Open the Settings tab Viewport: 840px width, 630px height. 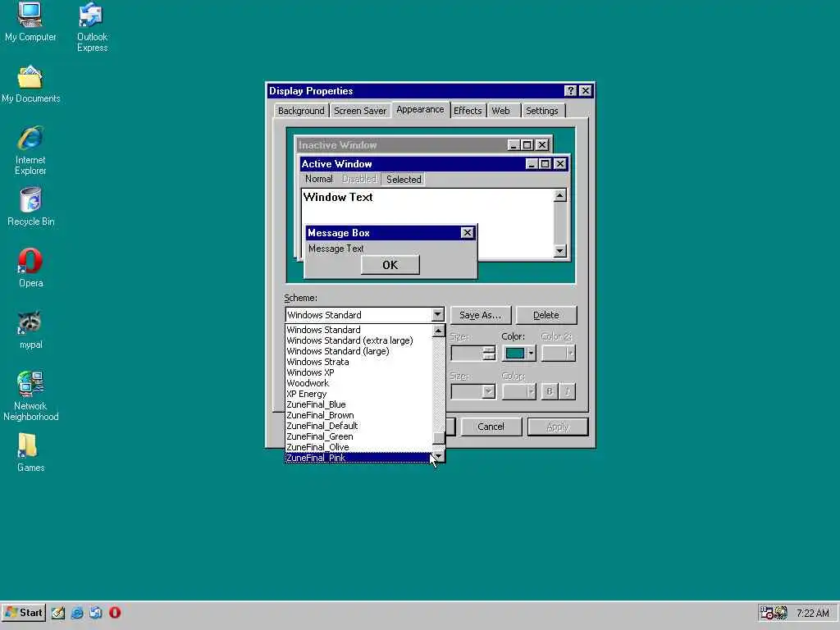pyautogui.click(x=541, y=111)
